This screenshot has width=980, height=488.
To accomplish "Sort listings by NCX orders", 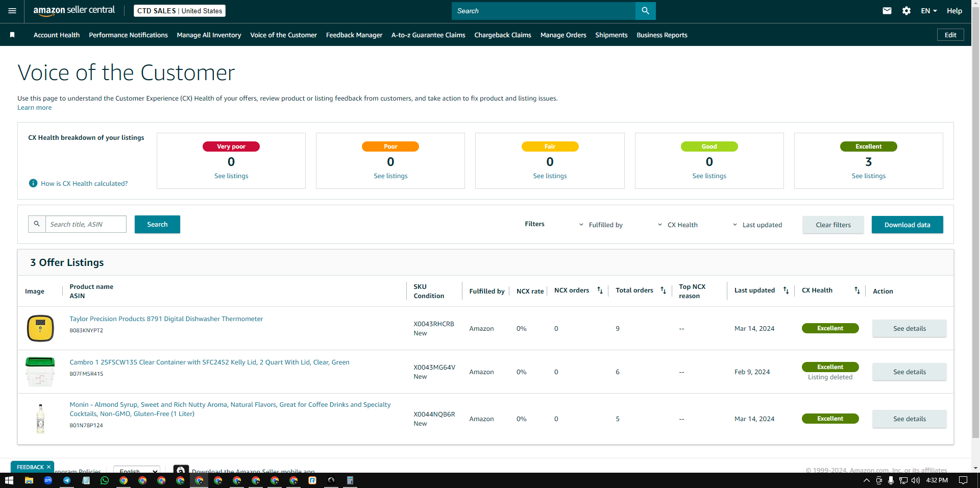I will [600, 290].
